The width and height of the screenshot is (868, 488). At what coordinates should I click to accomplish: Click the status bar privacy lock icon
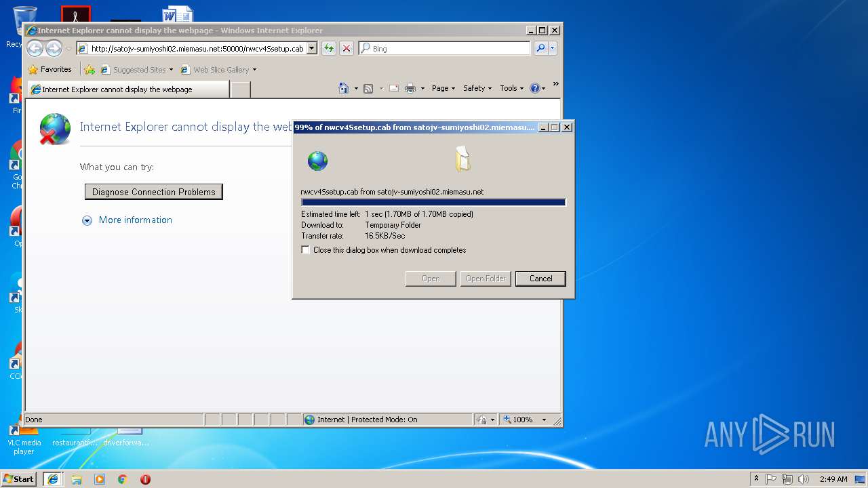(x=482, y=420)
